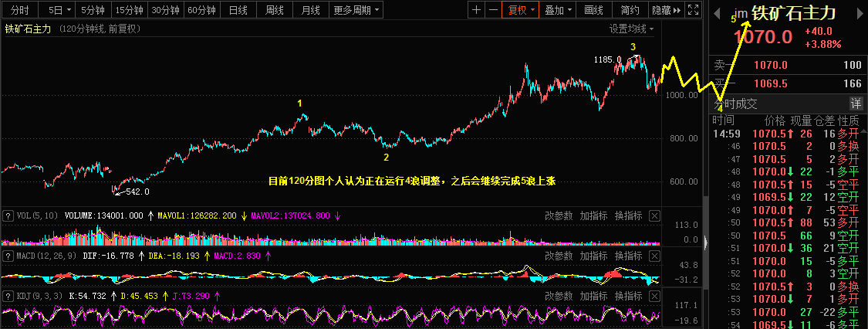Close the KDJ indicator panel
Viewport: 868px width, 329px height.
654,297
